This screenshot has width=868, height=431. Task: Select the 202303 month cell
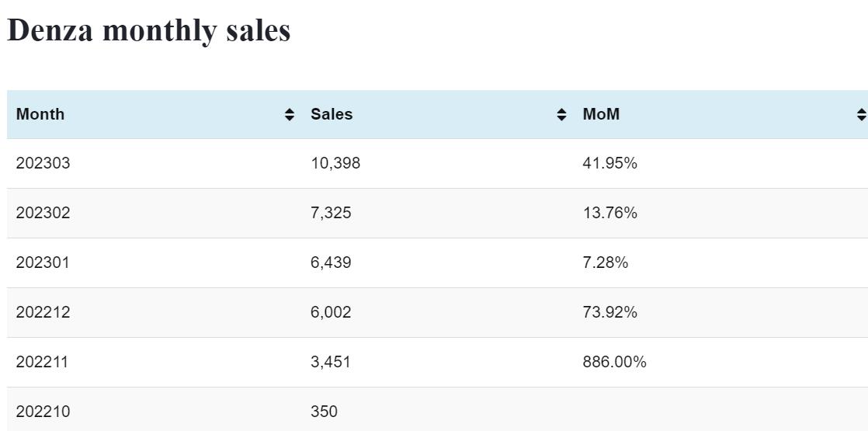43,163
